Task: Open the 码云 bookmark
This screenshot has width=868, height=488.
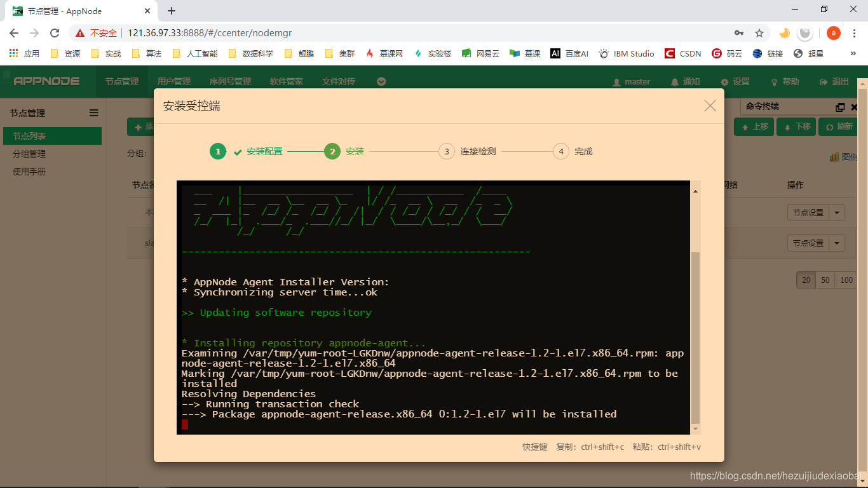Action: pyautogui.click(x=727, y=53)
